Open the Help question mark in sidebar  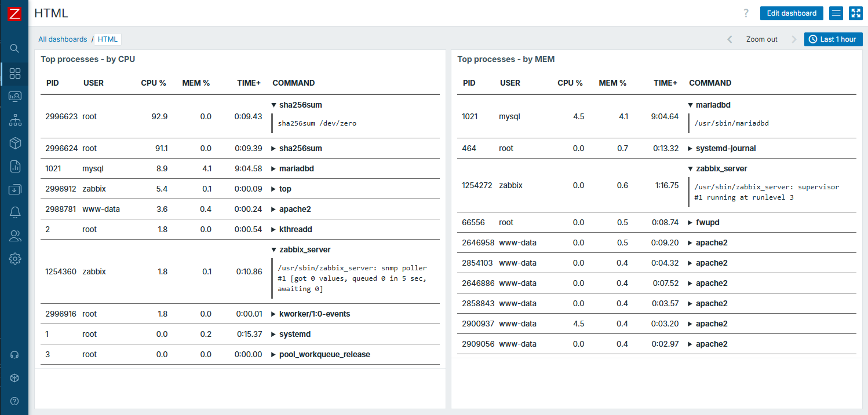[x=15, y=401]
